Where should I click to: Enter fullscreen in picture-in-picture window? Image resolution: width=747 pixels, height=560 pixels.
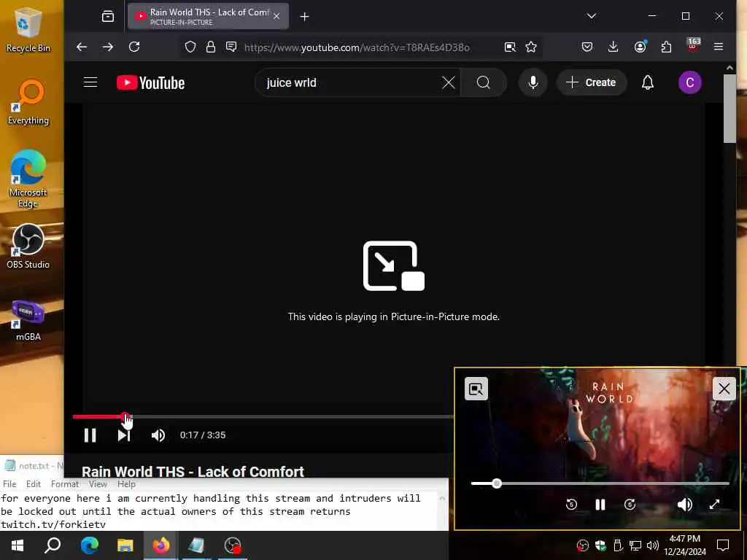point(714,505)
